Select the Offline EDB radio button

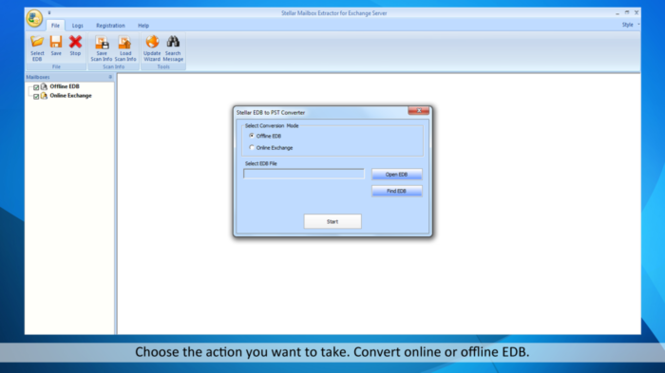pyautogui.click(x=252, y=136)
